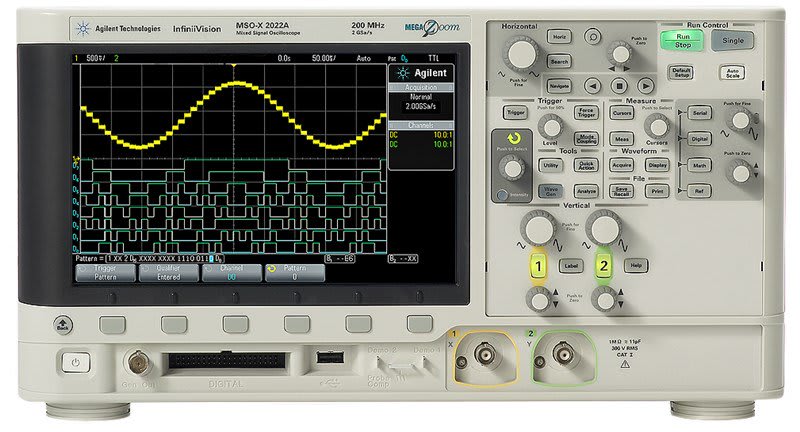Click the USB host port
The image size is (800, 432).
point(330,357)
